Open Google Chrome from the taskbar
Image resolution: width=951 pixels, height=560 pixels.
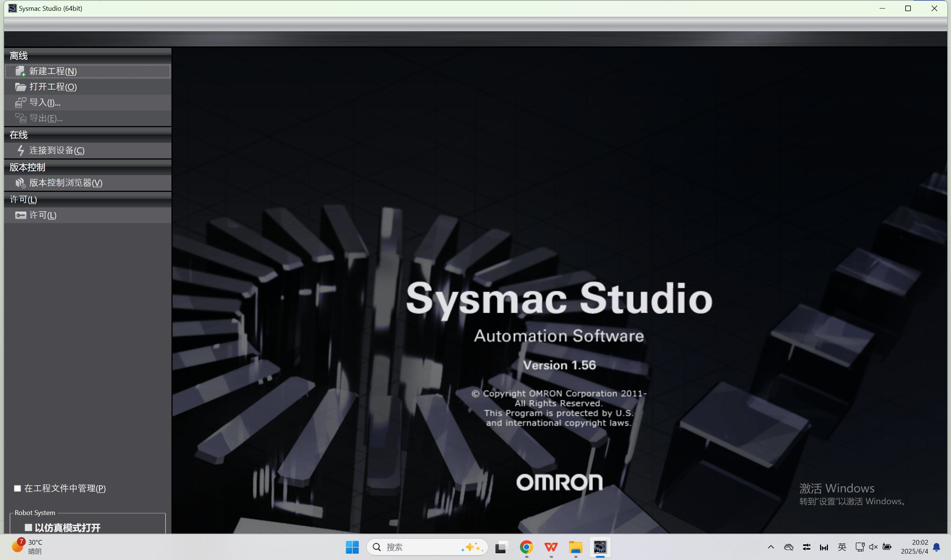coord(526,547)
